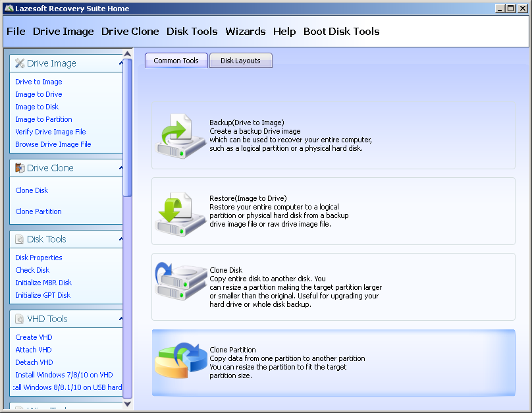The image size is (532, 413).
Task: Collapse the Drive Image sidebar section
Action: [120, 64]
